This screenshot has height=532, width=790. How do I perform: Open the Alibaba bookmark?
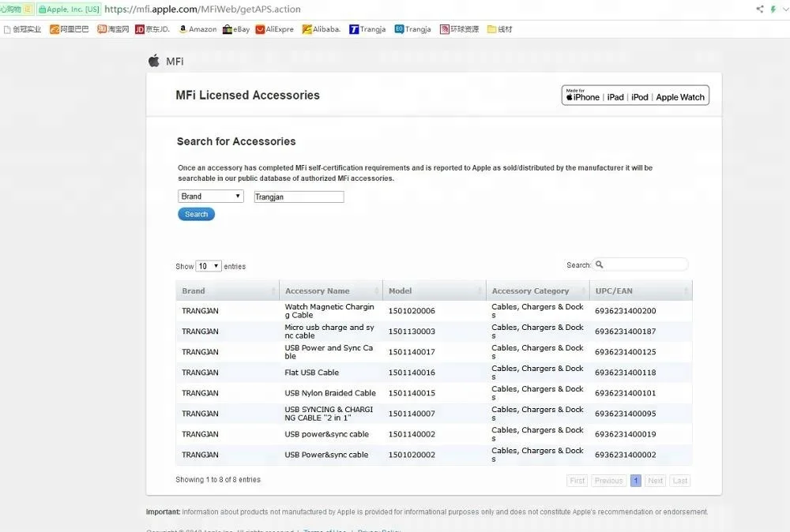(322, 29)
